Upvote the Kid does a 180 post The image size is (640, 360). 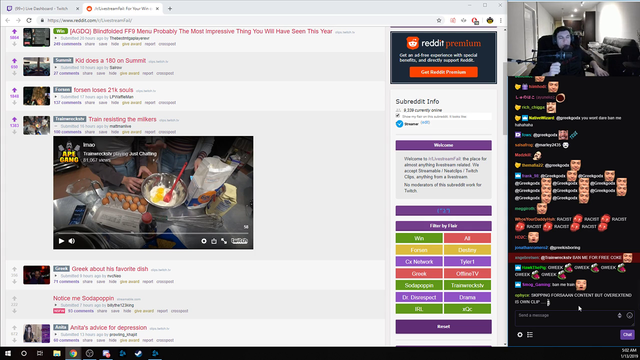click(14, 61)
